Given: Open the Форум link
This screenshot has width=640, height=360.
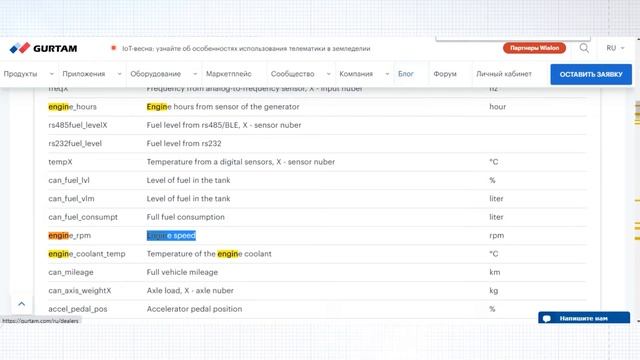Looking at the screenshot, I should coord(445,74).
